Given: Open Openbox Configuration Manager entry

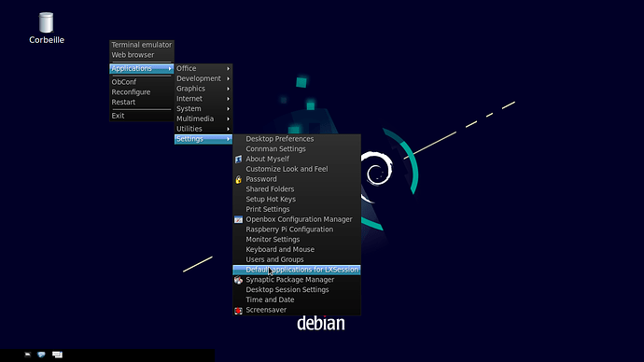Looking at the screenshot, I should (297, 219).
